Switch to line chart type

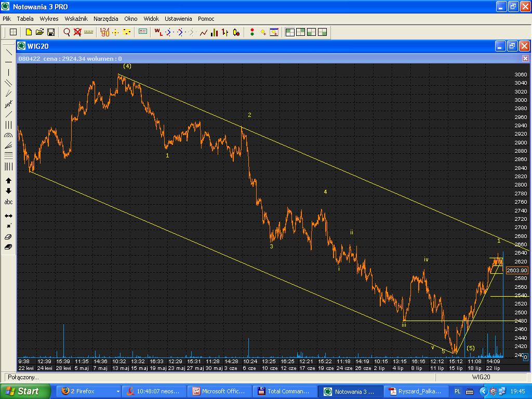[x=204, y=32]
